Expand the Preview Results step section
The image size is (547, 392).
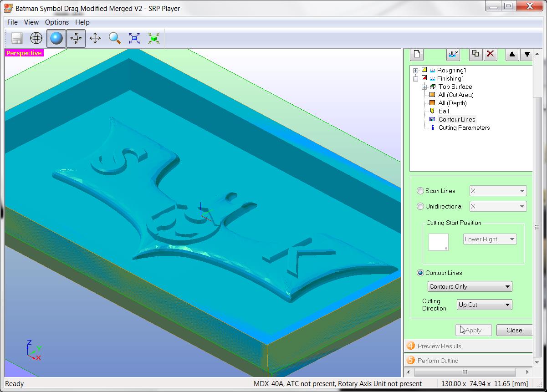click(468, 346)
